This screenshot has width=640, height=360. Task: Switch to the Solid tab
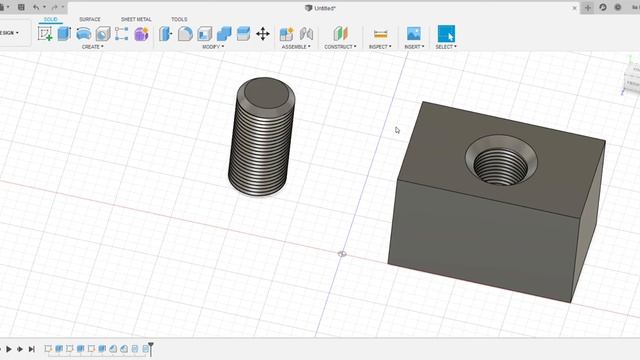[51, 19]
